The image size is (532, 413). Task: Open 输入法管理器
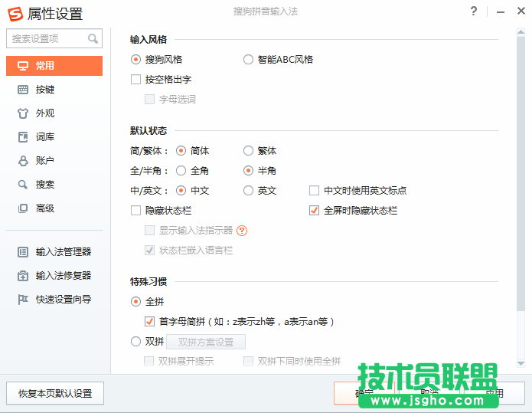[54, 252]
